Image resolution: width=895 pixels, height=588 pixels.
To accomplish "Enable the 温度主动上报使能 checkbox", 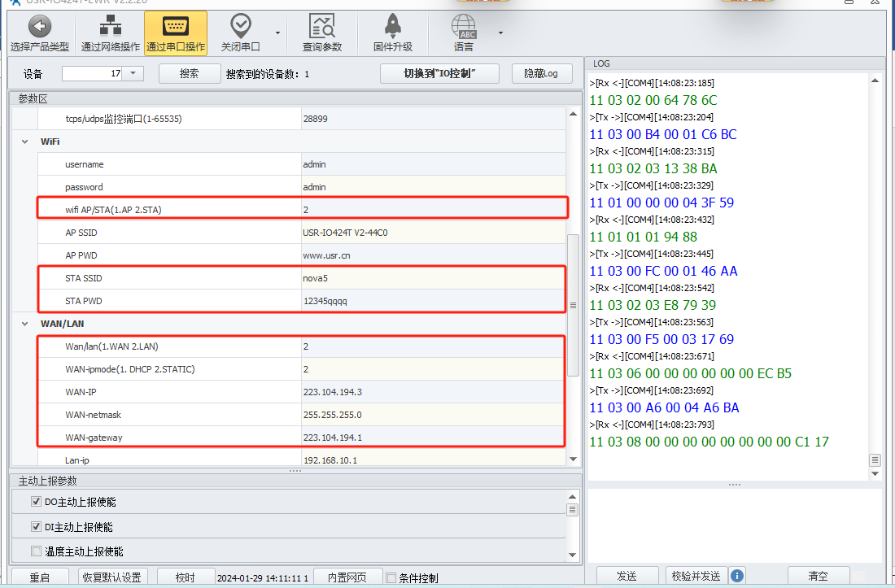I will (36, 551).
